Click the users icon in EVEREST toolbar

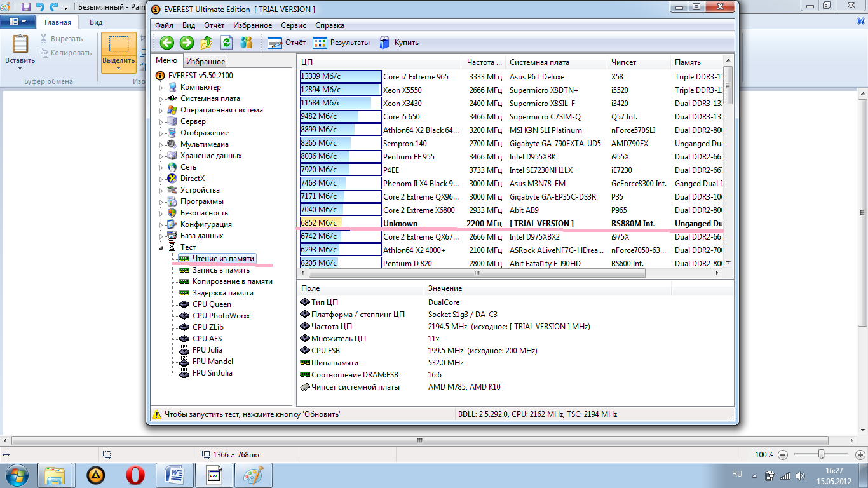point(247,43)
